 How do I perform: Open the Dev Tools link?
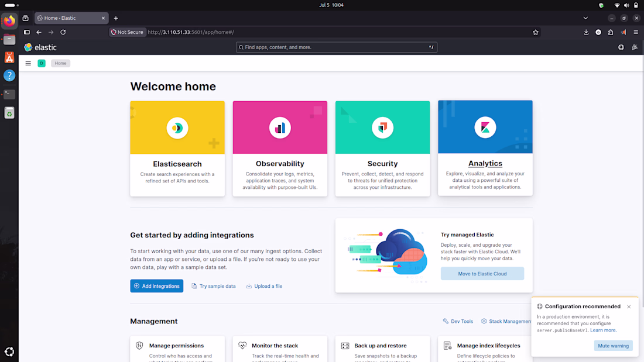458,322
